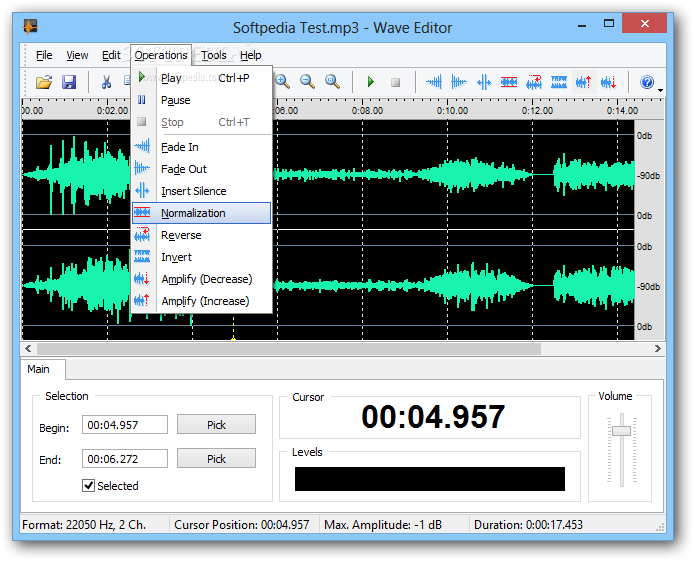This screenshot has width=694, height=561.
Task: Click the End time input field
Action: pyautogui.click(x=125, y=459)
